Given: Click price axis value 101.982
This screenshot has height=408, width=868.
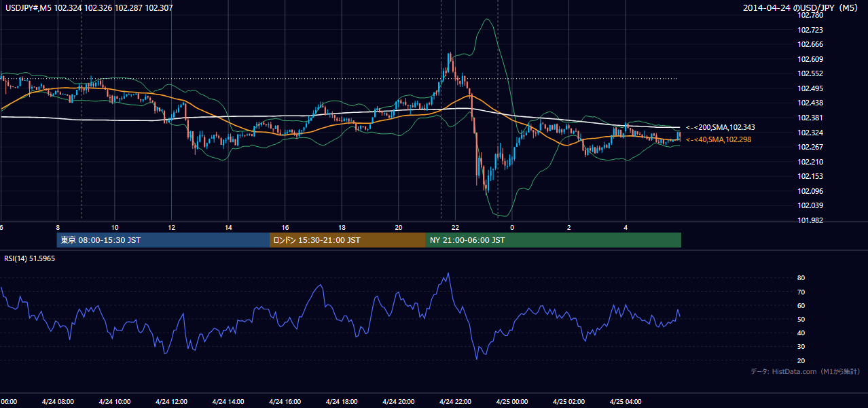Looking at the screenshot, I should click(810, 220).
